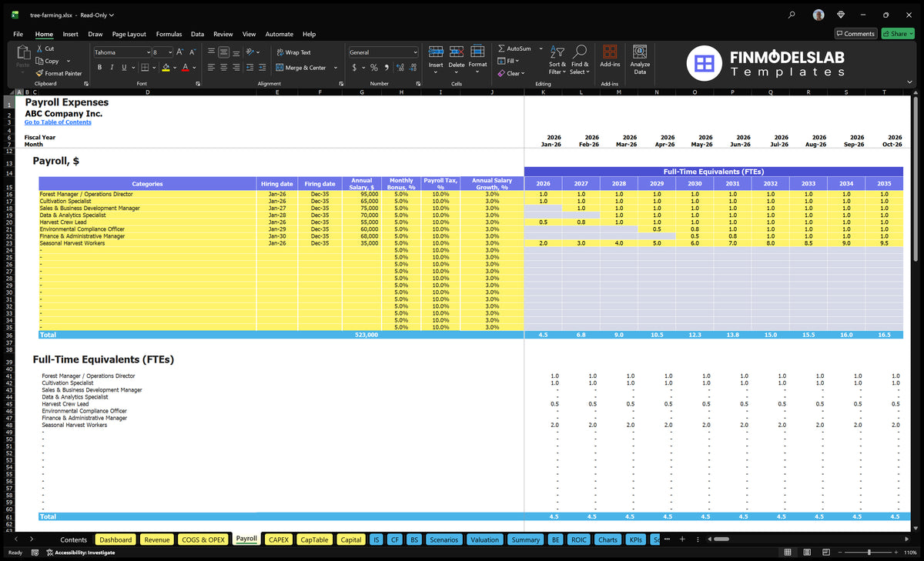Apply the percent style format
Viewport: 924px width, 561px height.
[x=373, y=68]
